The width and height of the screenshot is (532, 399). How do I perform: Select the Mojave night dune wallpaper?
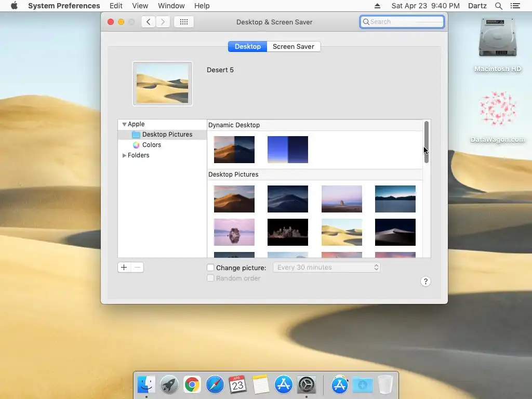pyautogui.click(x=288, y=199)
